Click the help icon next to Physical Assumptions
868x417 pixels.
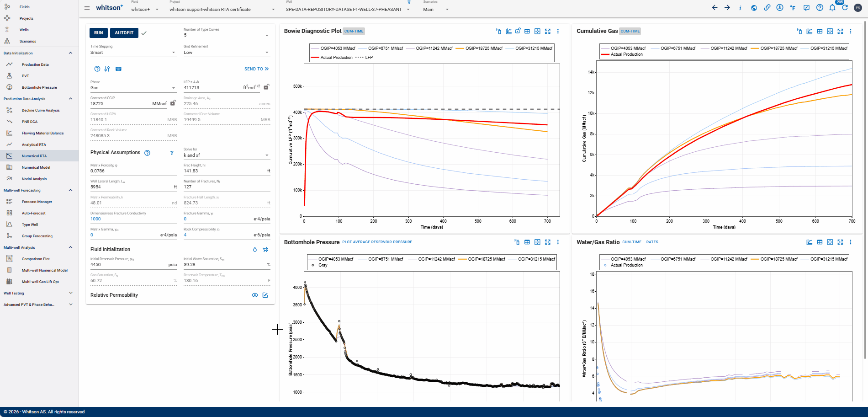coord(147,153)
